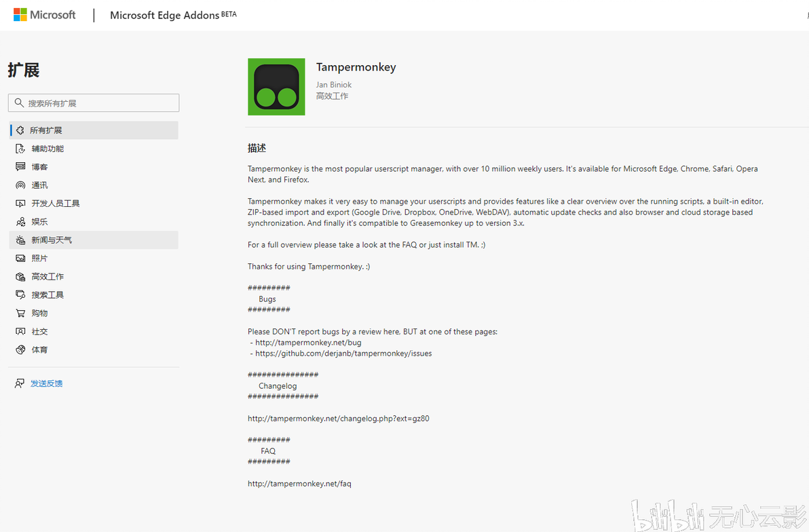The image size is (809, 532).
Task: Click the search magnifier icon
Action: pos(19,102)
